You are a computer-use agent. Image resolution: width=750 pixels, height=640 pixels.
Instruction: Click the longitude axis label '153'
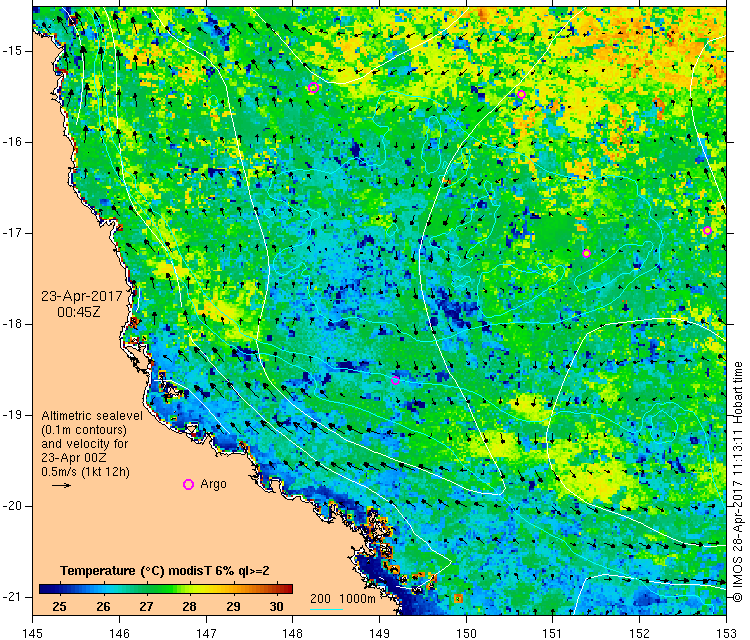727,633
